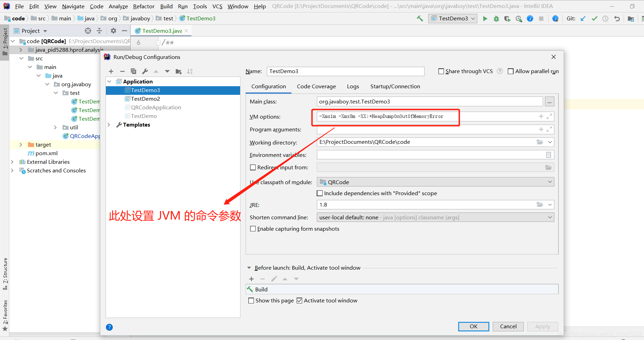
Task: Enable Share through VCS checkbox
Action: point(441,71)
